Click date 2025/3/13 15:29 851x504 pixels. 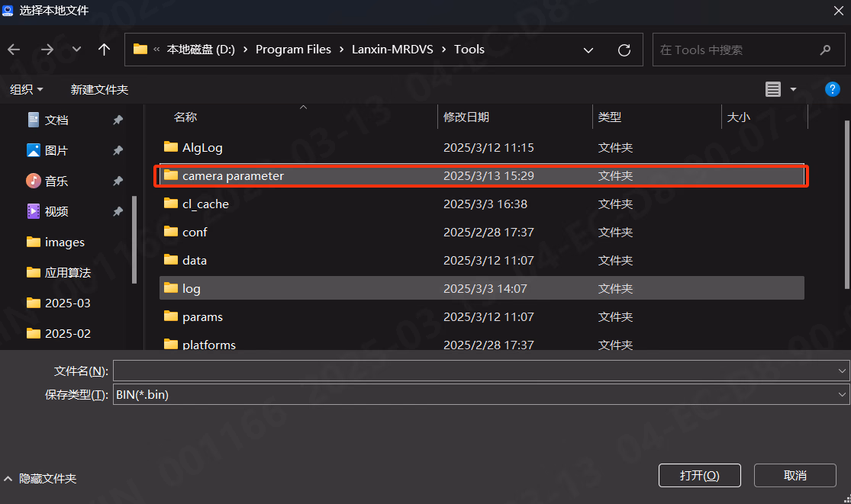coord(488,175)
